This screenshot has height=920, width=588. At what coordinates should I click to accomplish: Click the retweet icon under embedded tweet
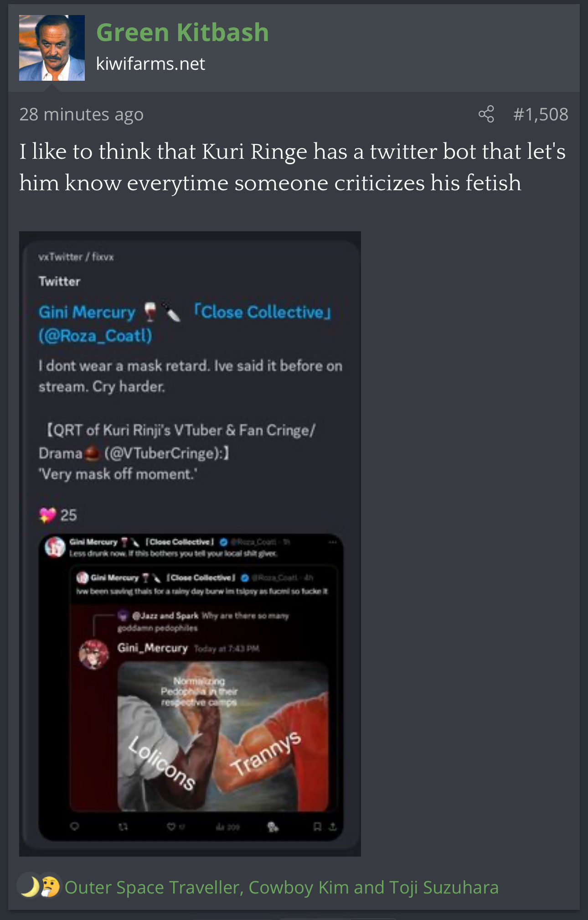tap(123, 826)
